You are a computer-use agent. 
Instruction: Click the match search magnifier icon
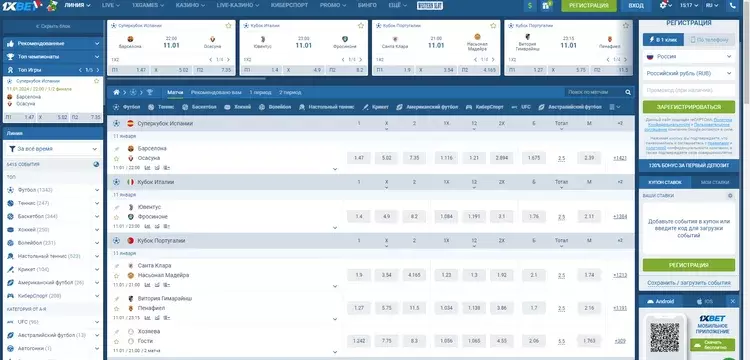628,92
